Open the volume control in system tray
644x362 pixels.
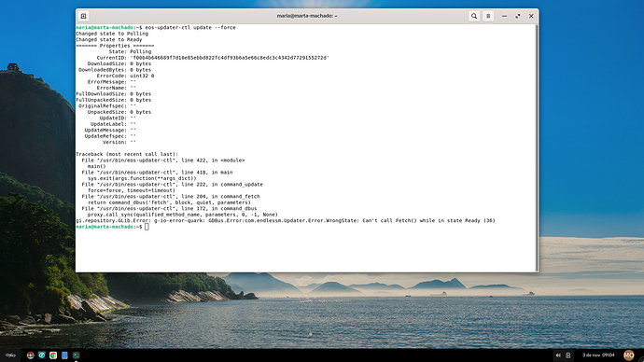pyautogui.click(x=558, y=355)
